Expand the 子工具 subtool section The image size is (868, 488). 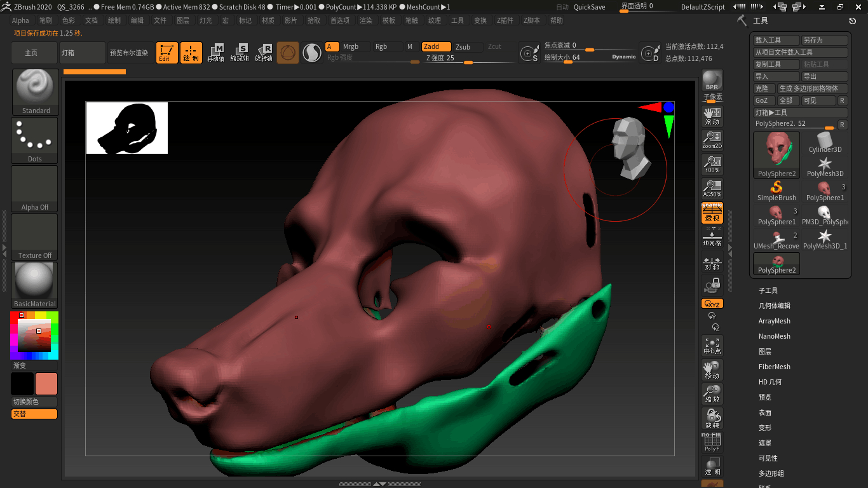click(x=768, y=290)
